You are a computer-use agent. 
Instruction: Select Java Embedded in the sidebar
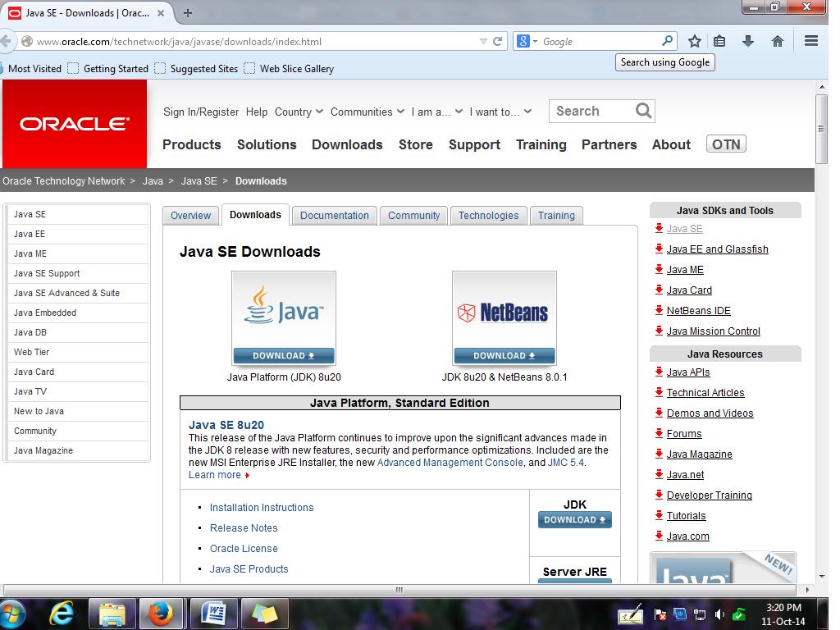click(78, 313)
